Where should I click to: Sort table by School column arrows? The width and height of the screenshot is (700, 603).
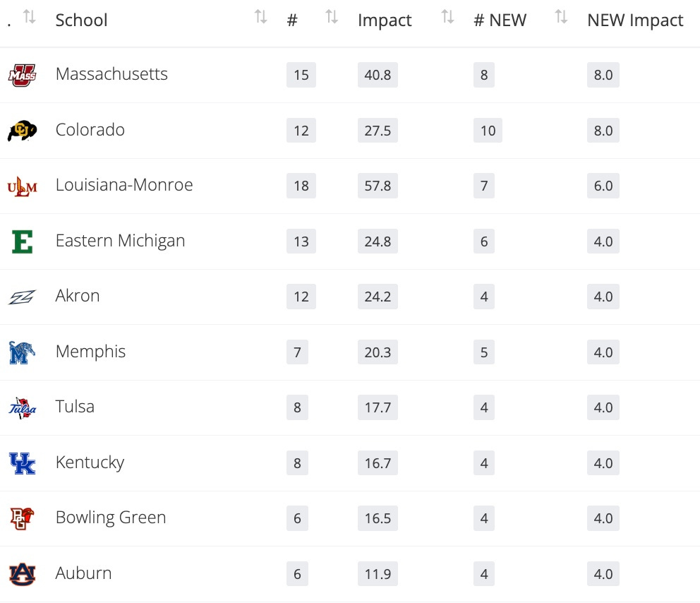260,18
